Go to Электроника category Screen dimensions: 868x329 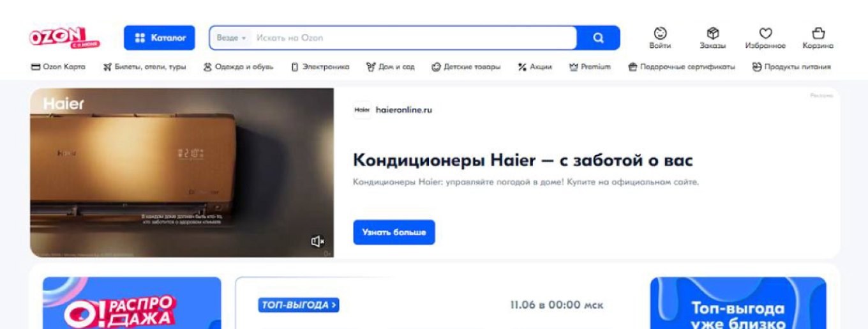coord(320,66)
